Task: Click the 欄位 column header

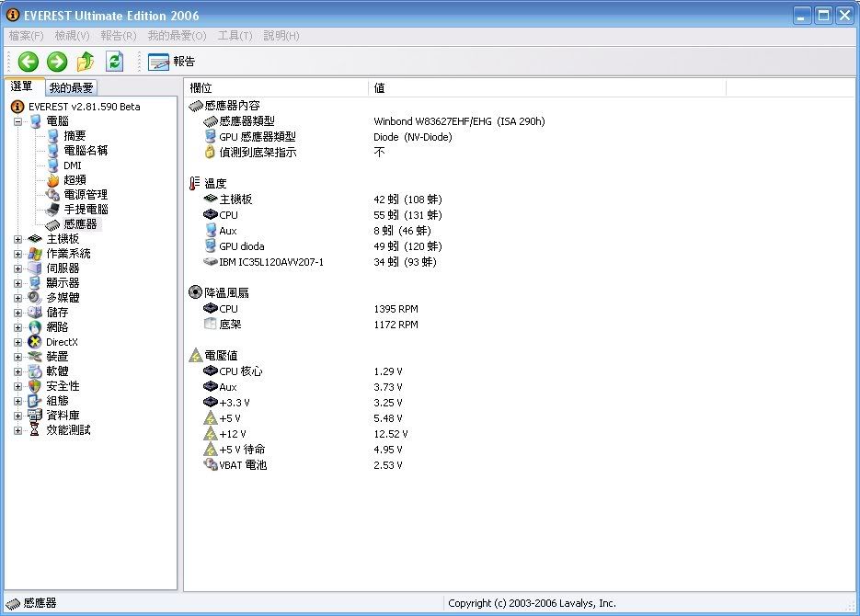Action: 277,87
